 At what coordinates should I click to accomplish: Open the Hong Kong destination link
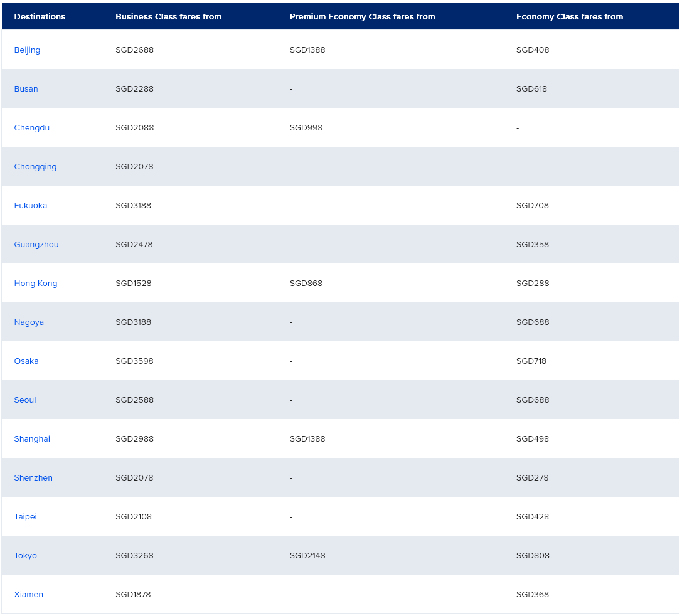[x=36, y=284]
